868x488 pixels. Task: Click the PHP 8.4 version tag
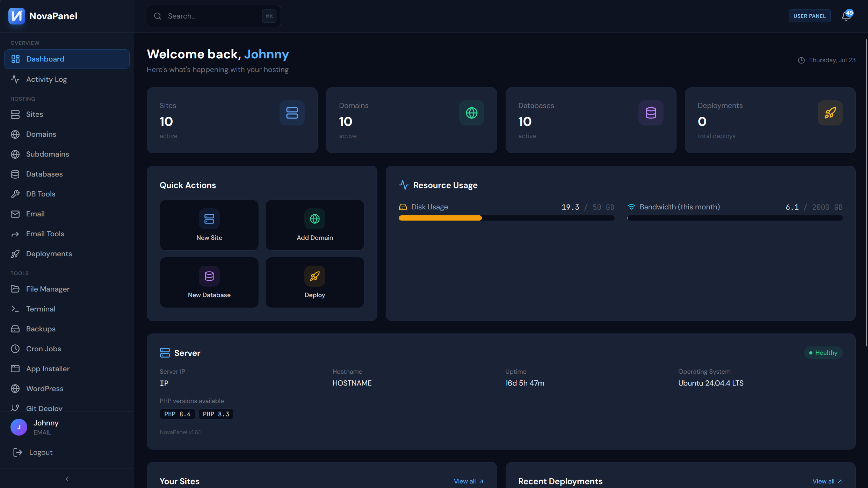[178, 414]
